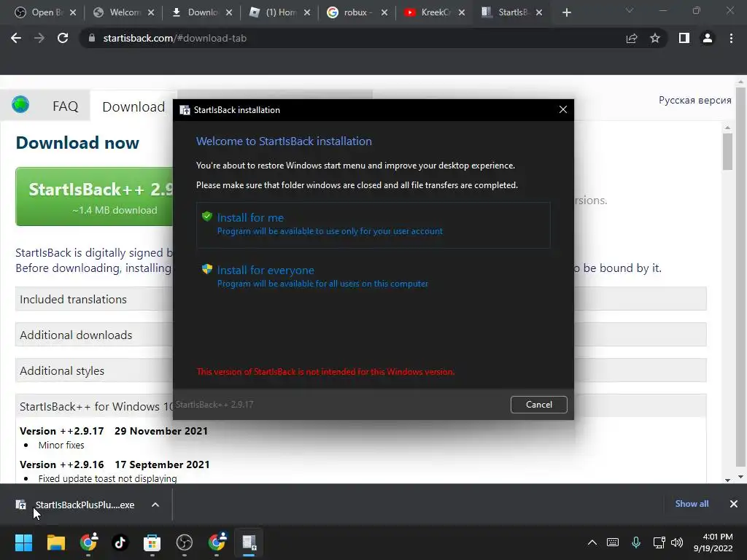Click the globe logo on the StartIsBack site
The height and width of the screenshot is (560, 747).
coord(20,104)
